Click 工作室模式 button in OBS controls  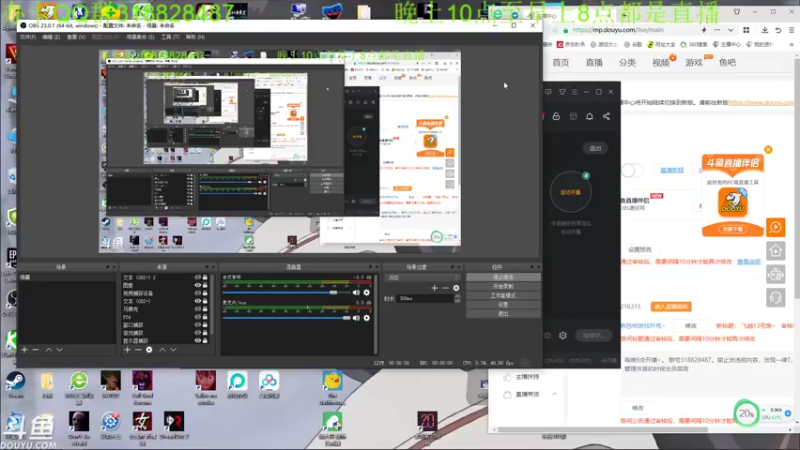point(503,295)
